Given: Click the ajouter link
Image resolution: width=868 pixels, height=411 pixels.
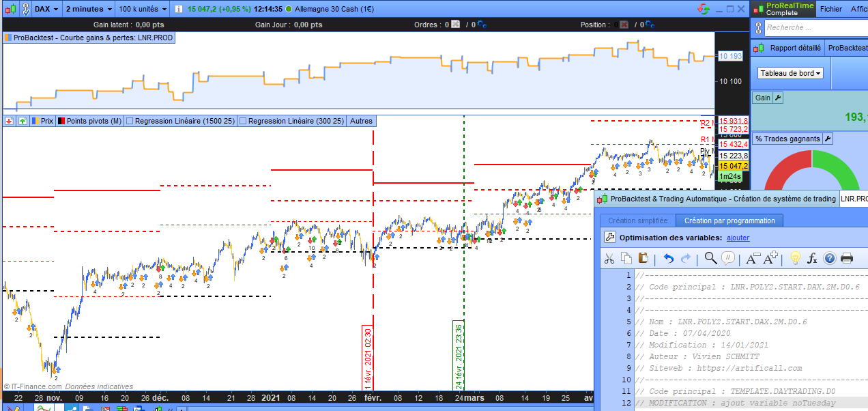Looking at the screenshot, I should point(738,238).
